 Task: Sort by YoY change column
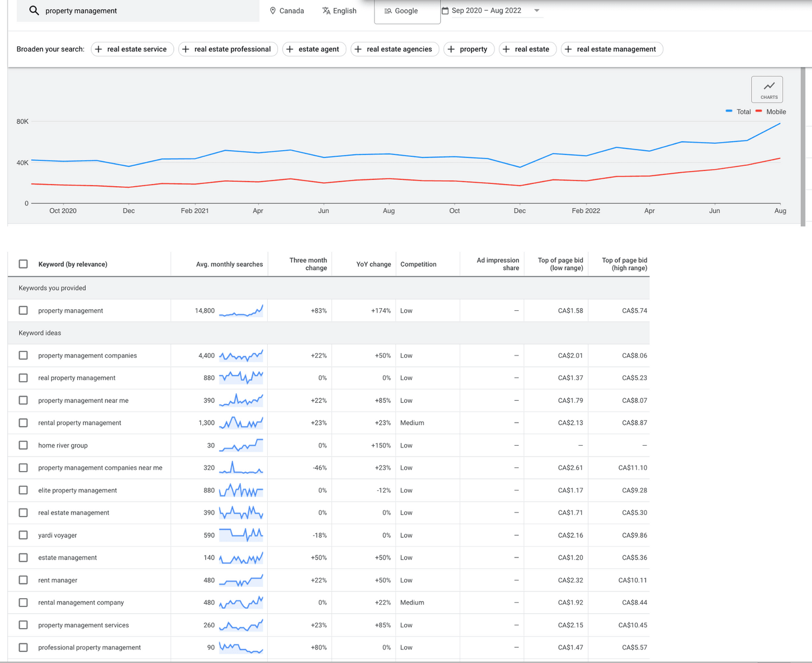point(373,264)
